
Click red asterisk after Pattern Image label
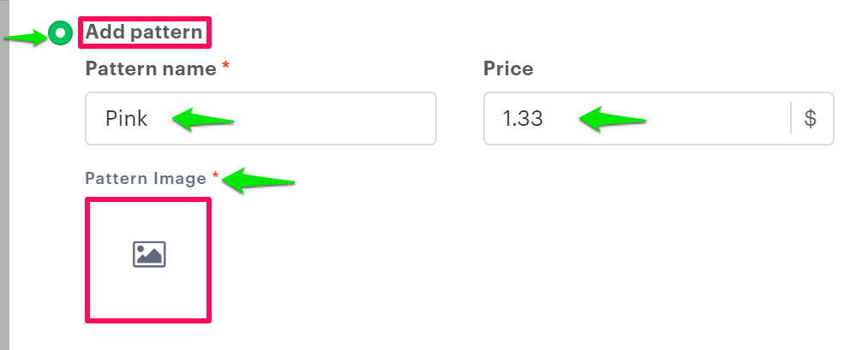[x=216, y=176]
